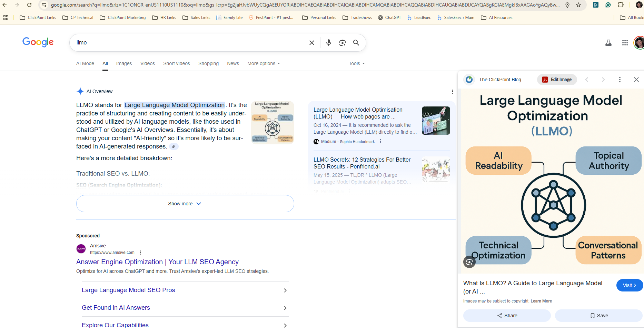Screen dimensions: 644x328
Task: Click Learn More about image copyright
Action: 541,301
